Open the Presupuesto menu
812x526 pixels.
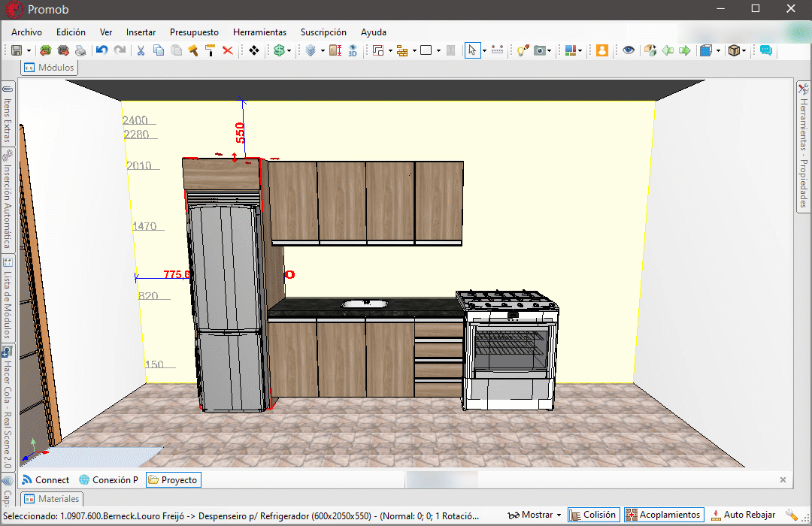pyautogui.click(x=194, y=32)
